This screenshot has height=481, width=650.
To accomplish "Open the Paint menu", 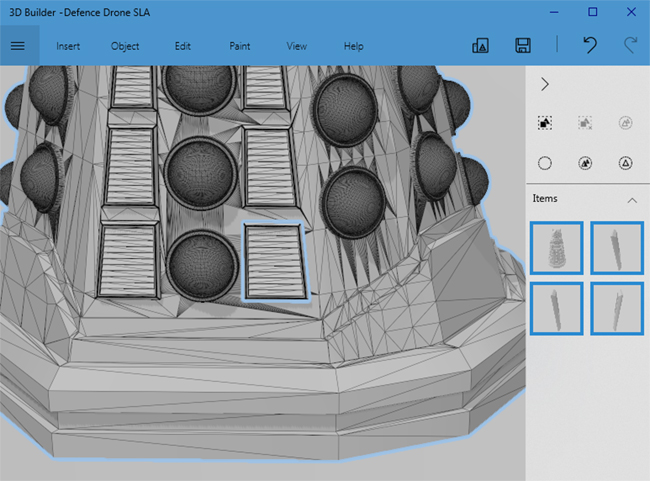I will tap(240, 46).
